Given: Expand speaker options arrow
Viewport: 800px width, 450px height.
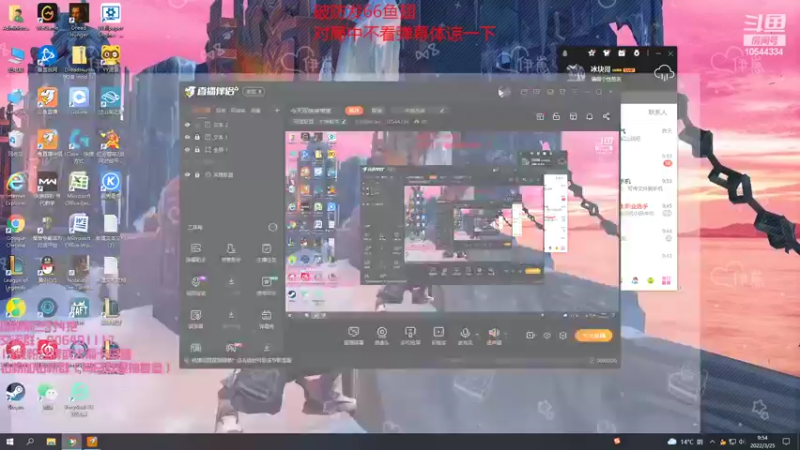Looking at the screenshot, I should click(506, 335).
